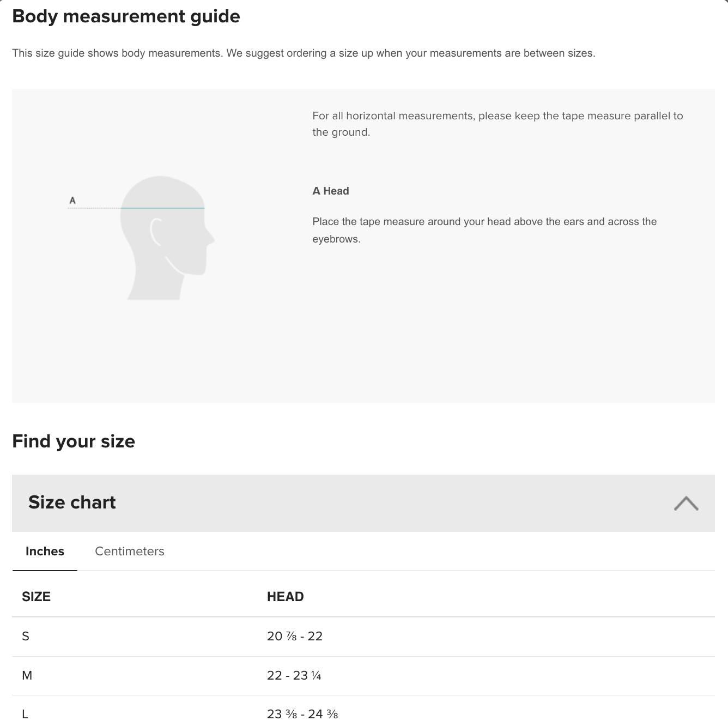Viewport: 728px width, 727px height.
Task: Click the horizontal measurements note text
Action: pos(497,124)
